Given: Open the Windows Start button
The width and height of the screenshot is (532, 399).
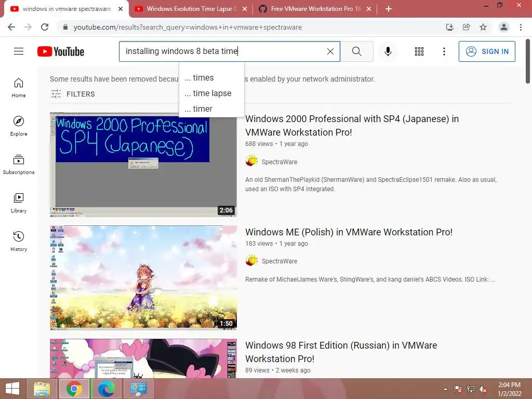Looking at the screenshot, I should click(12, 389).
